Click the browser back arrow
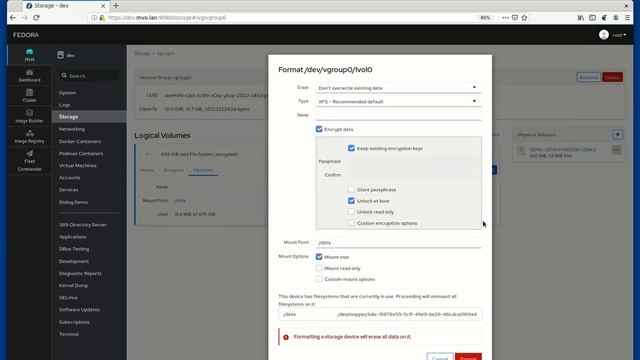Image resolution: width=640 pixels, height=360 pixels. coord(13,18)
